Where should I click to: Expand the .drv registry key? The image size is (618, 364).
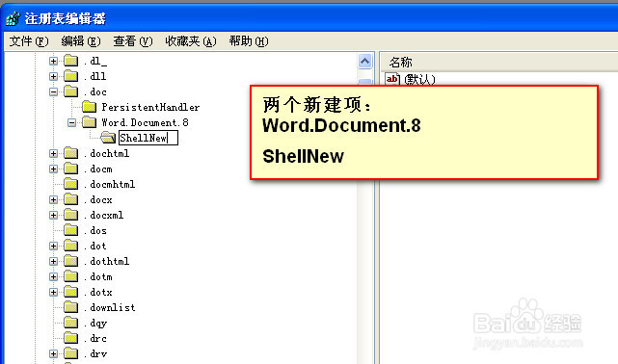click(x=54, y=353)
